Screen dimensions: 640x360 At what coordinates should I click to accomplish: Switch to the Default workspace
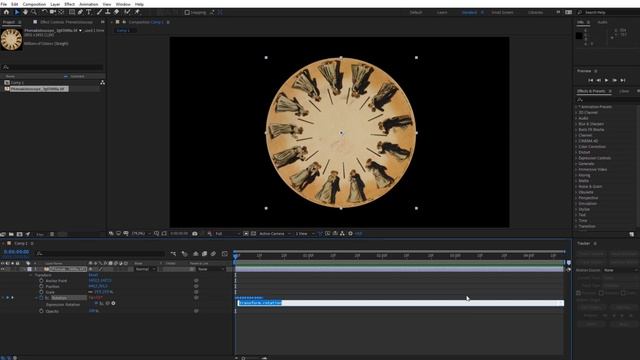click(416, 13)
